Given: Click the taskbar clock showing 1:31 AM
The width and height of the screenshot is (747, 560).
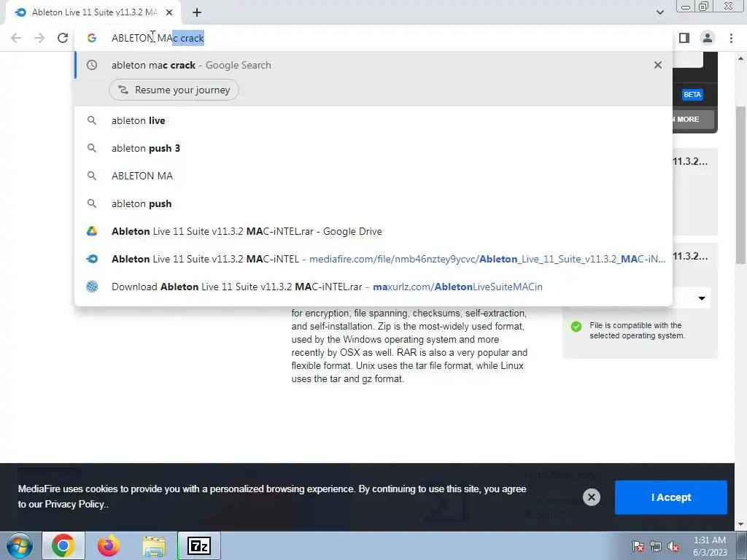Looking at the screenshot, I should 710,546.
